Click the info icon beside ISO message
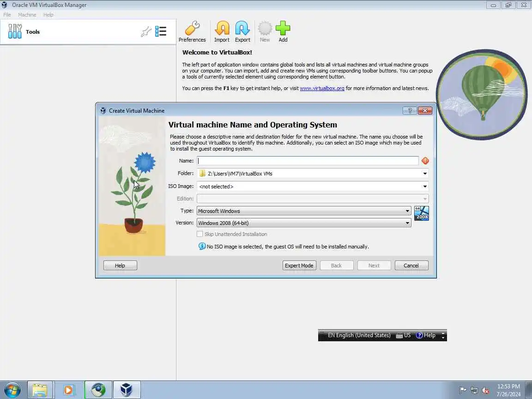532x399 pixels. pos(202,246)
